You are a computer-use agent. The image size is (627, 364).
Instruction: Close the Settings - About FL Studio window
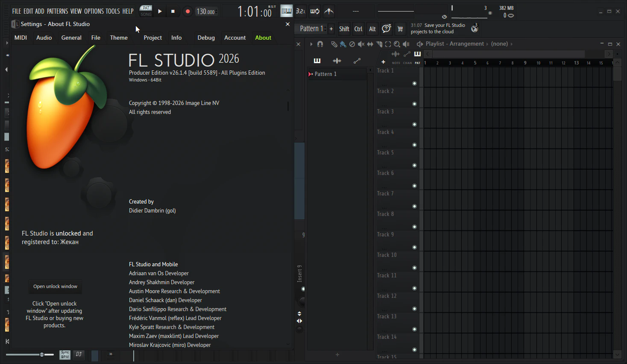(287, 24)
